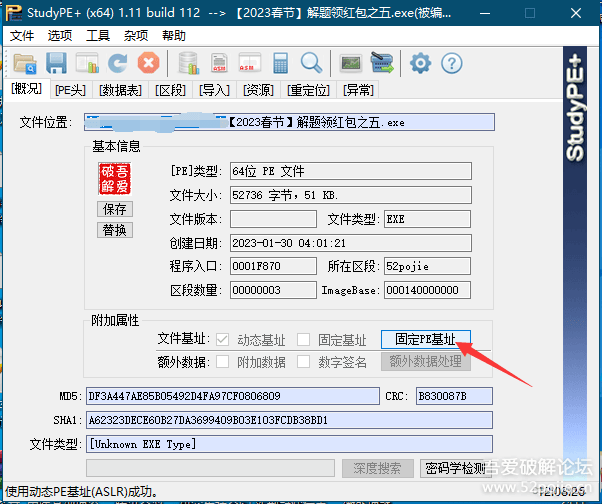Open the 帮助 menu

tap(174, 36)
